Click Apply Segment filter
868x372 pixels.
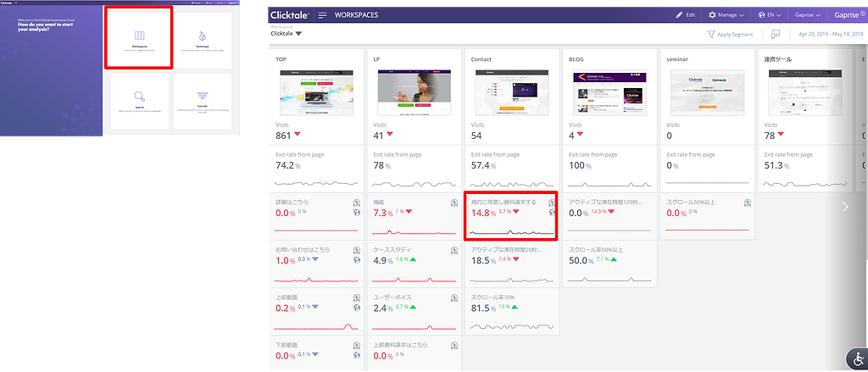(730, 35)
